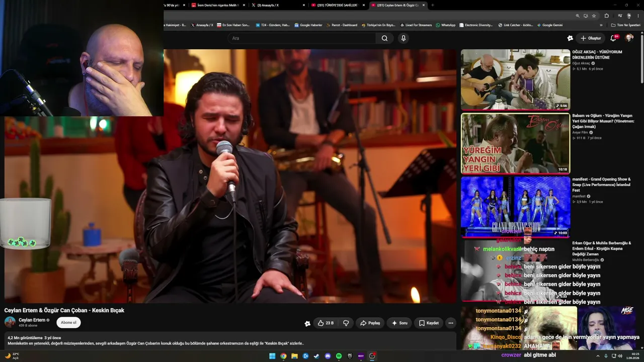Open the Oğuz Aksaç video thumbnail

coord(515,79)
